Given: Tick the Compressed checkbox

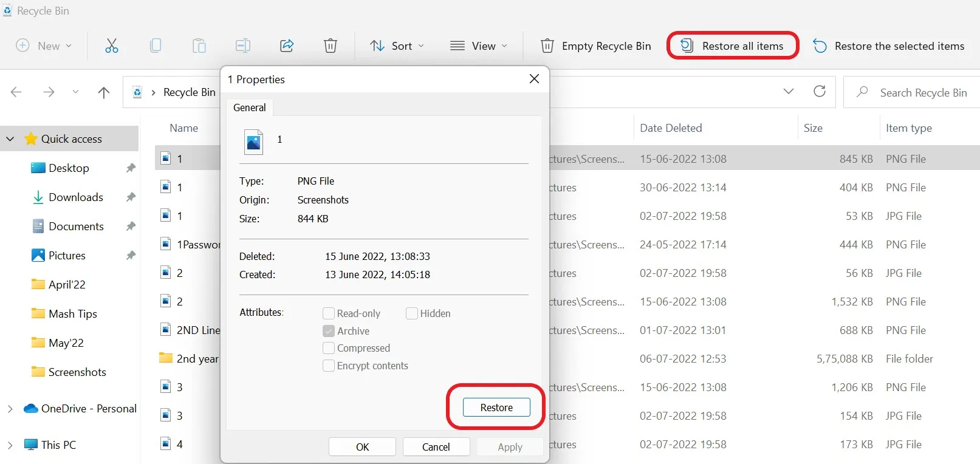Looking at the screenshot, I should pos(329,348).
